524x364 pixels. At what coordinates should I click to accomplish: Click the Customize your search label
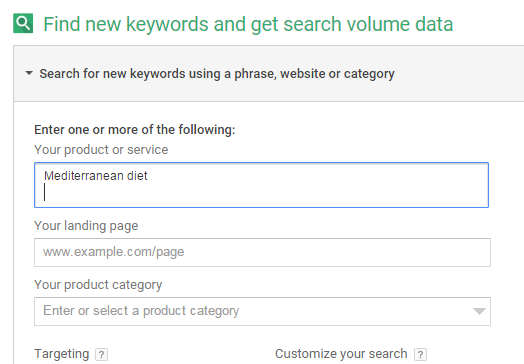click(x=341, y=354)
